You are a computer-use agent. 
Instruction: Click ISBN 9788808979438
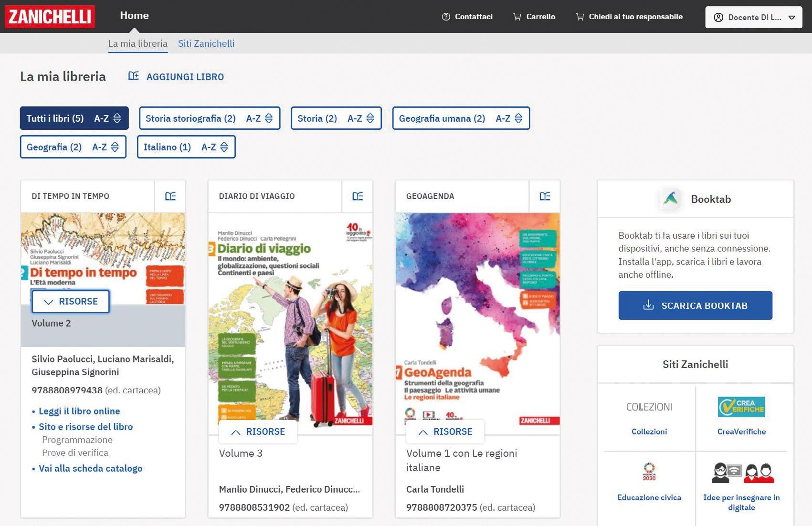click(x=67, y=390)
